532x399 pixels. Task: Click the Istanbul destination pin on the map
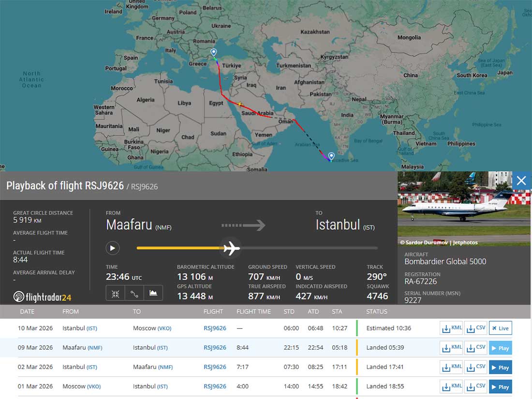pyautogui.click(x=213, y=53)
